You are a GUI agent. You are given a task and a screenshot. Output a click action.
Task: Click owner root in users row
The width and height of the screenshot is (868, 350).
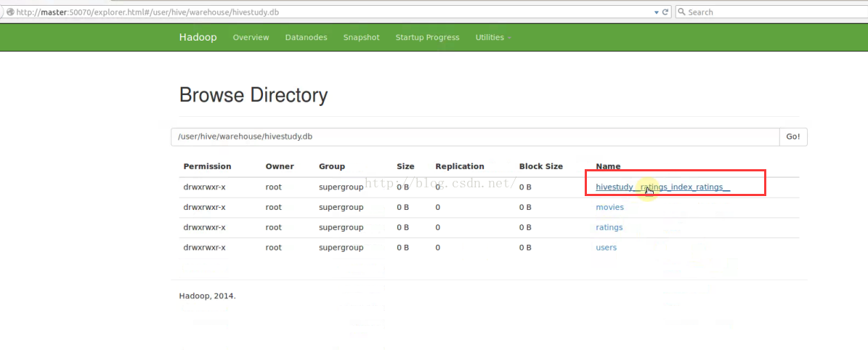[x=273, y=247]
